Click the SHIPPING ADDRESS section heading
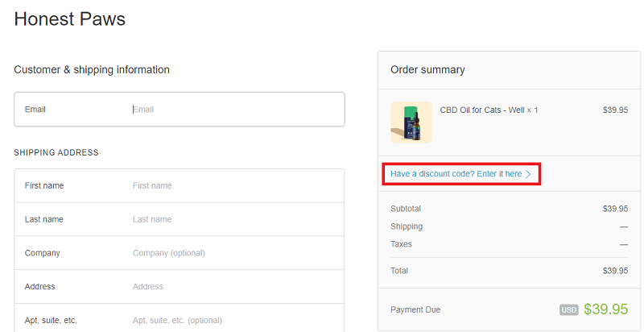This screenshot has width=644, height=332. 56,152
